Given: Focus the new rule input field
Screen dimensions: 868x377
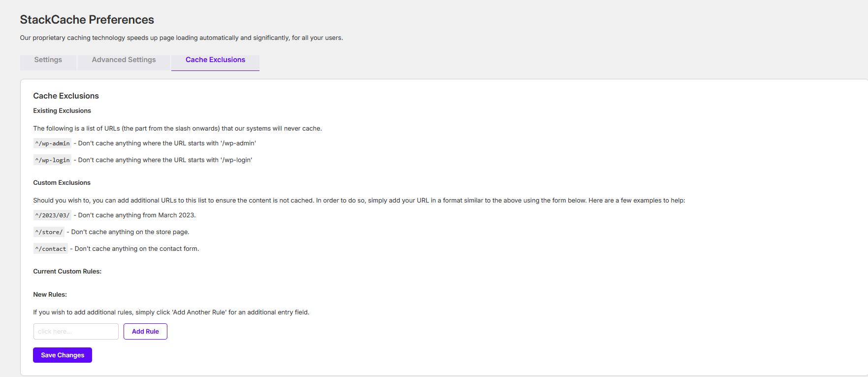Looking at the screenshot, I should pos(76,332).
